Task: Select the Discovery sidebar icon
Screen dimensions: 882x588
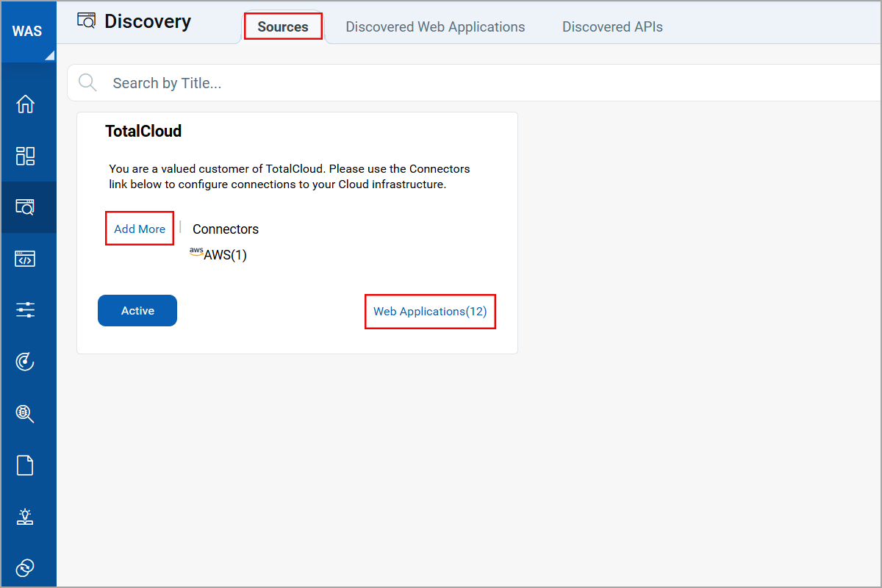Action: coord(26,207)
